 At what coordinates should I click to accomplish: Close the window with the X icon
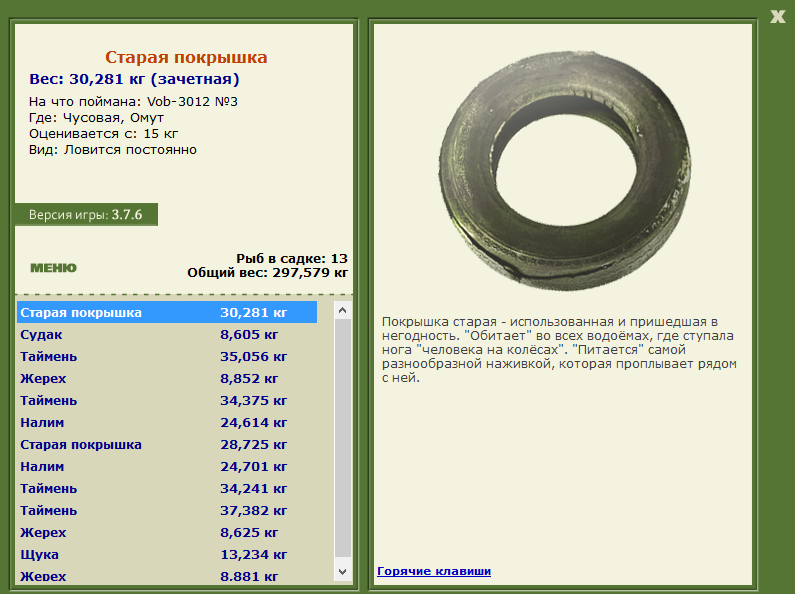click(x=777, y=16)
